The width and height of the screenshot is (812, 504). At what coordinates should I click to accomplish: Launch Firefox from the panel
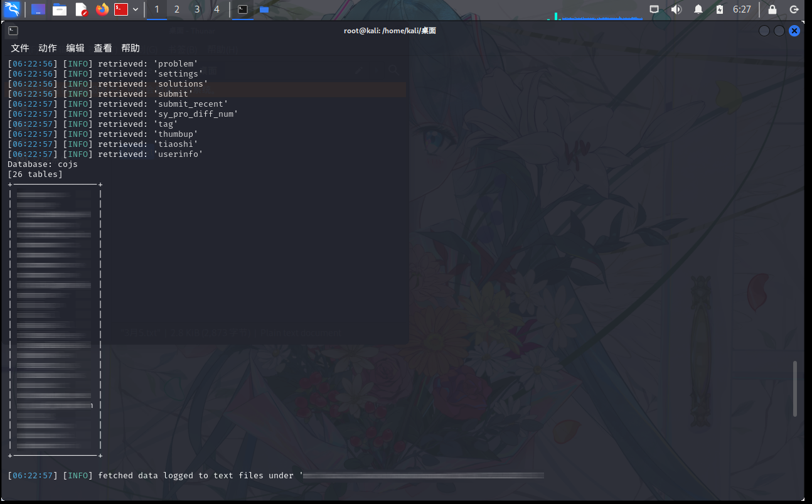tap(102, 9)
